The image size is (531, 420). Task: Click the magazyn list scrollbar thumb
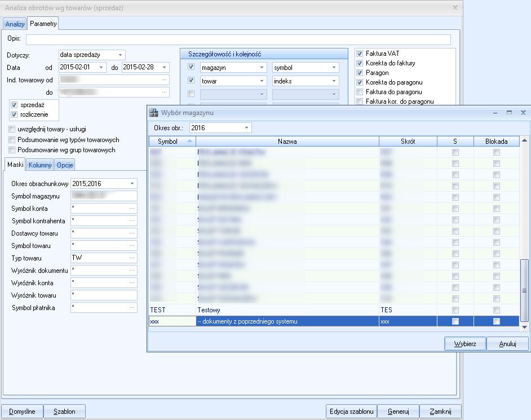[x=524, y=290]
